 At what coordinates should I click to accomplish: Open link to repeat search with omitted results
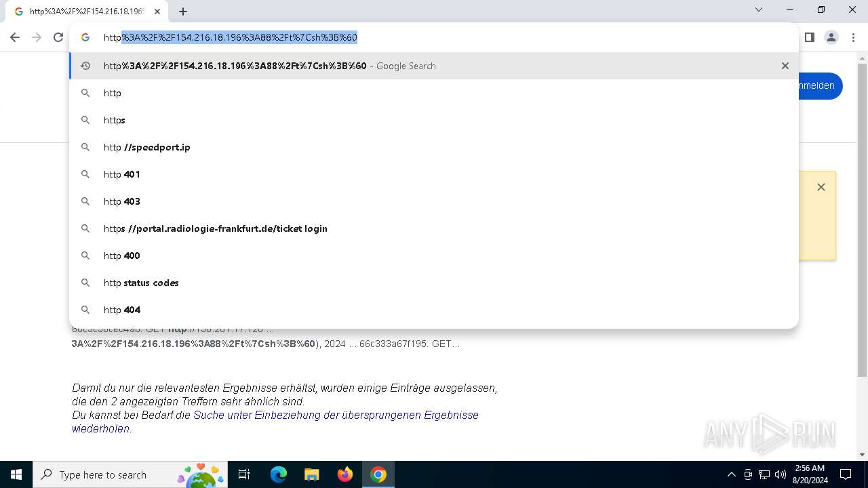275,422
